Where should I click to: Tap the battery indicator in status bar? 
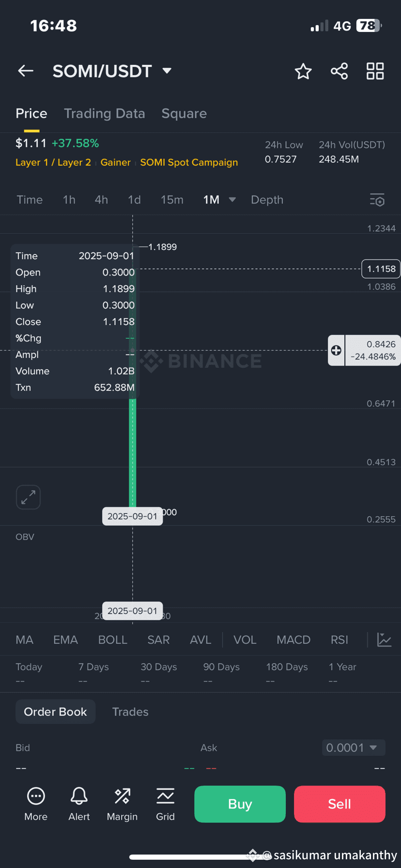point(369,26)
